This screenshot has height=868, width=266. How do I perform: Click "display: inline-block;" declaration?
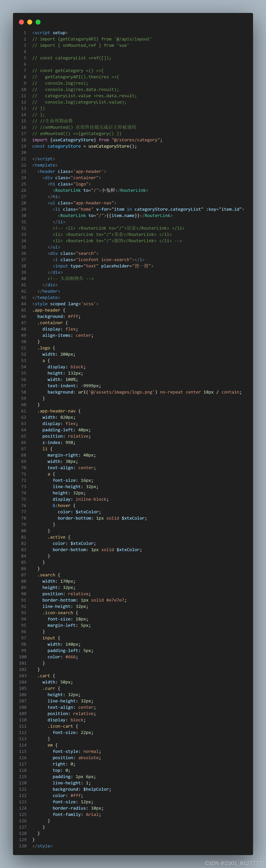pyautogui.click(x=81, y=499)
